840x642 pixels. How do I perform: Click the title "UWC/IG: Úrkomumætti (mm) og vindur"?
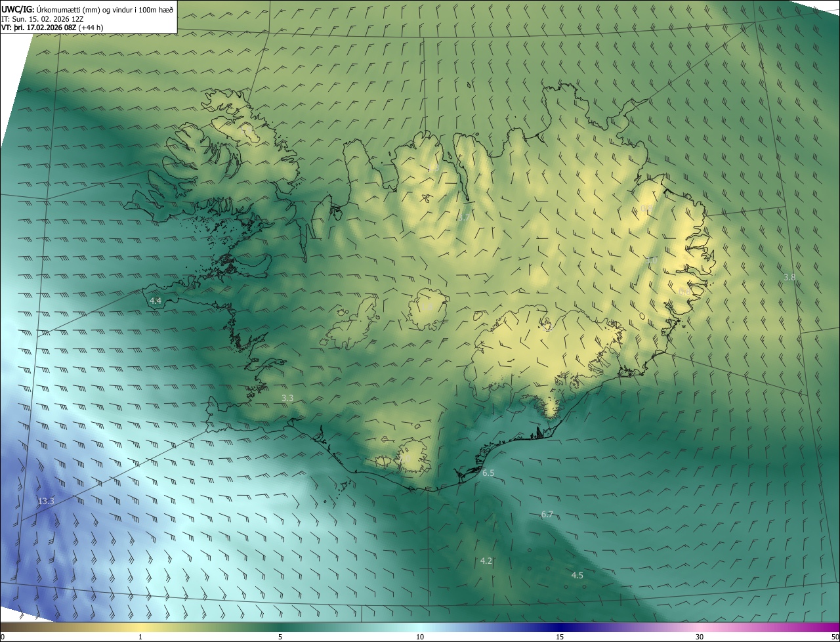[x=87, y=9]
